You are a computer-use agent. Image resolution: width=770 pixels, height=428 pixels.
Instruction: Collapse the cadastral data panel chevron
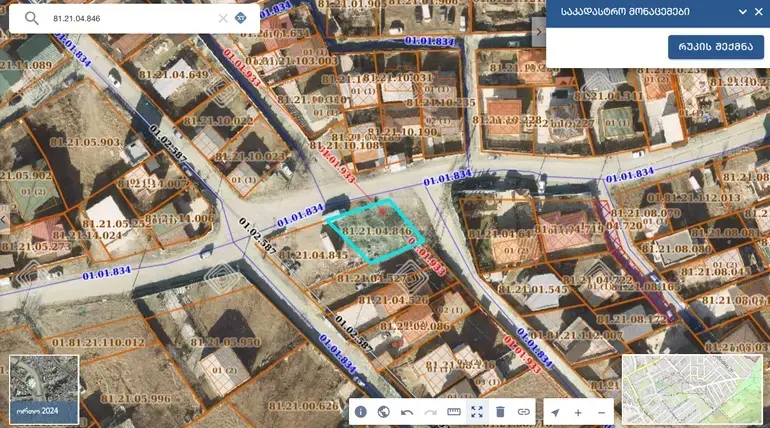(742, 12)
